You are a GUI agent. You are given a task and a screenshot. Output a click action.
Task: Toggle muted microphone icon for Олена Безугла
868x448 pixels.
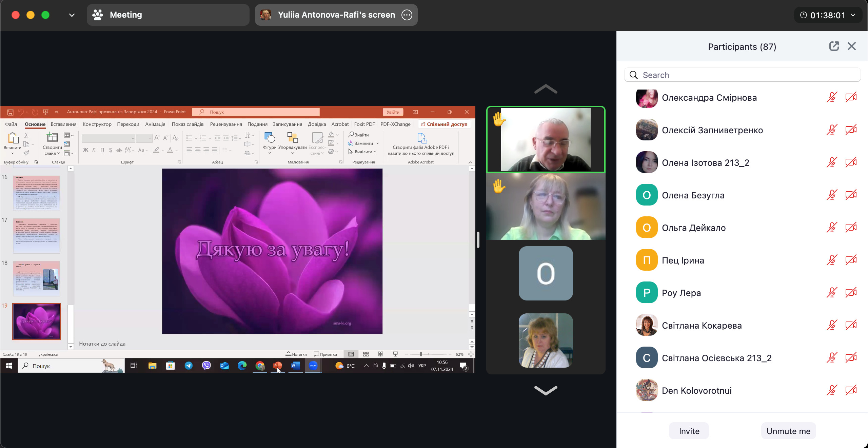[x=831, y=195]
